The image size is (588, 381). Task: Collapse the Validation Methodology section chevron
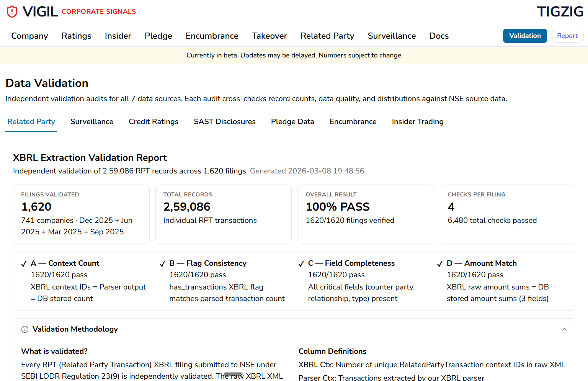564,329
